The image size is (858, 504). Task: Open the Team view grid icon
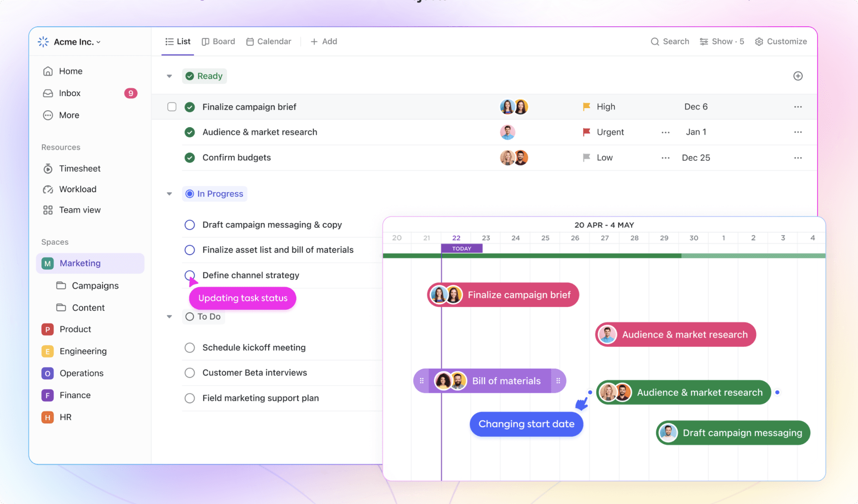48,210
